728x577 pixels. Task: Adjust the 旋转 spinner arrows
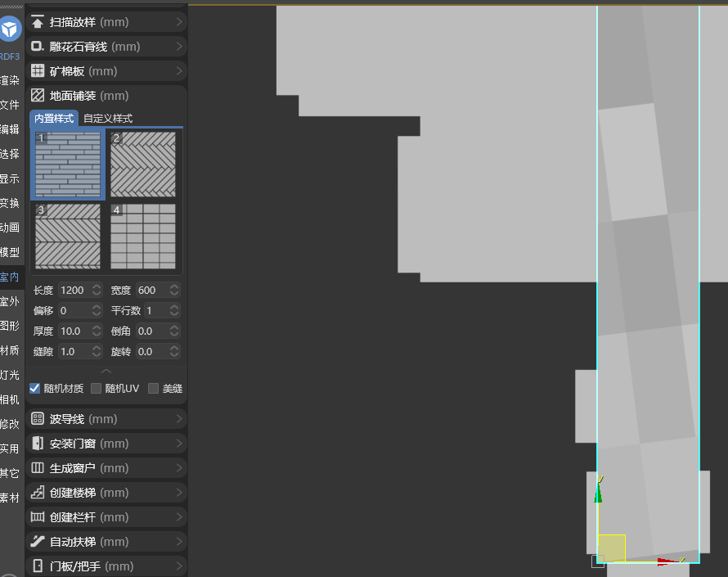click(x=174, y=351)
